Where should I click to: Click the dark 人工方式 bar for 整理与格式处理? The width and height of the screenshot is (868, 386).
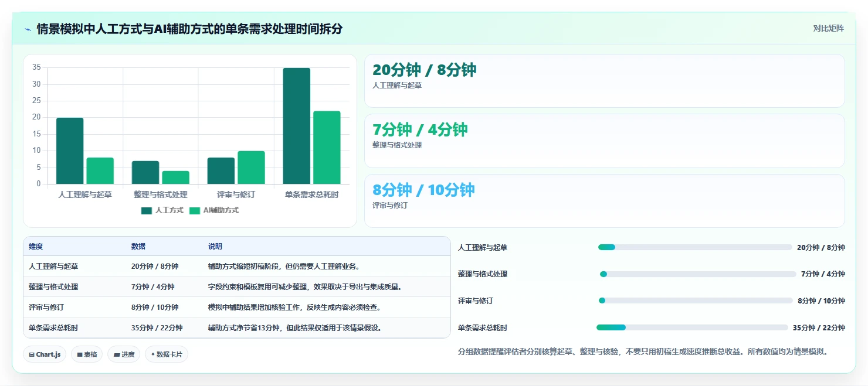coord(145,172)
